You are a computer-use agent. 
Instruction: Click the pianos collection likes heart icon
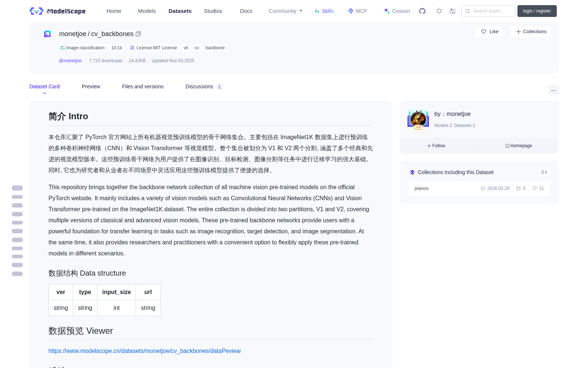(x=535, y=188)
